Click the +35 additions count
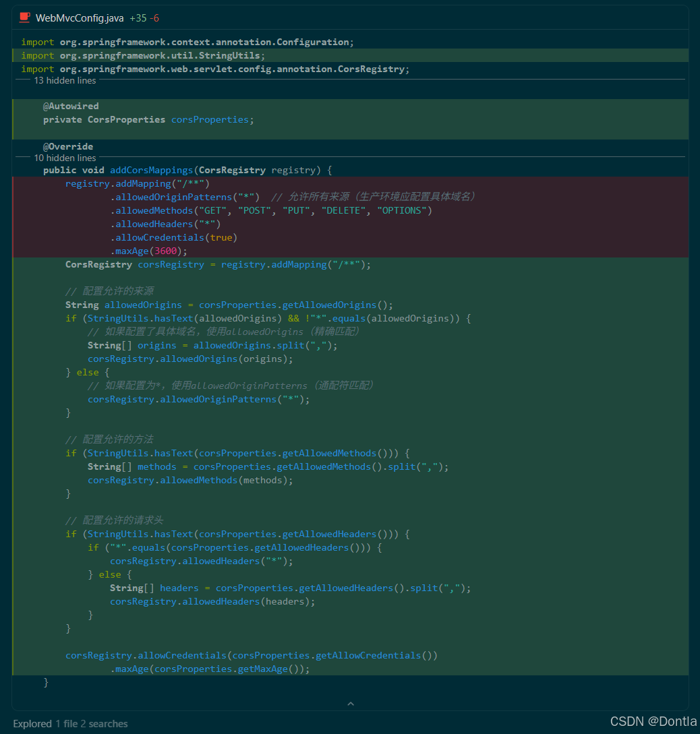 138,18
